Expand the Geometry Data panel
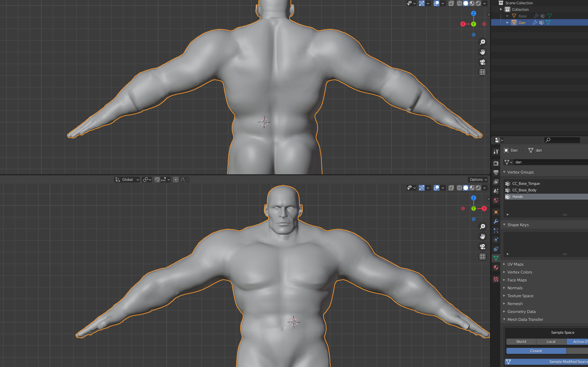 504,311
